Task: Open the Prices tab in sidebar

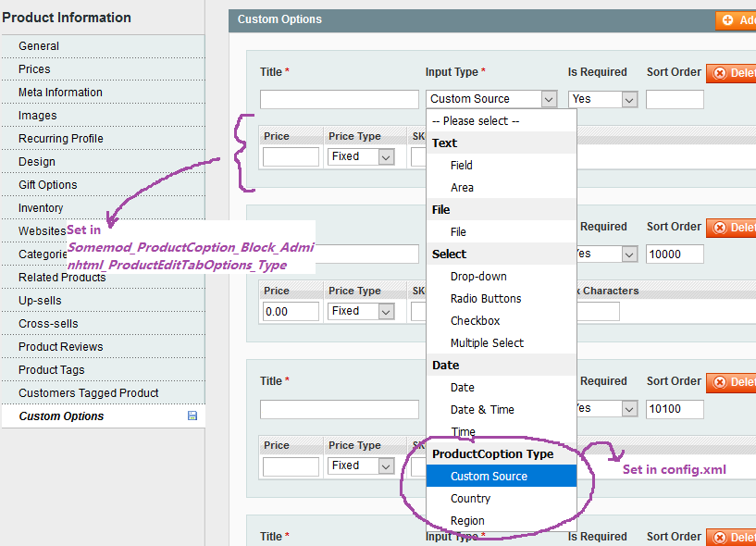Action: pyautogui.click(x=34, y=69)
